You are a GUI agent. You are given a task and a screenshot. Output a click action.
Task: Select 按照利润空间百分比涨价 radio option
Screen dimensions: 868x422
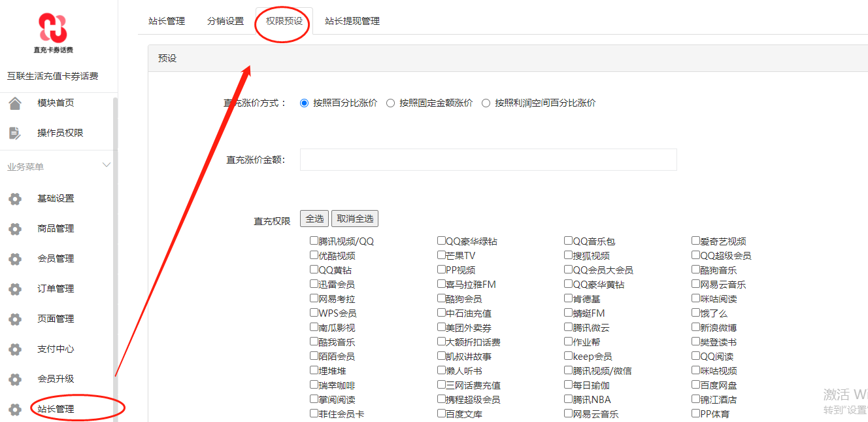click(486, 103)
